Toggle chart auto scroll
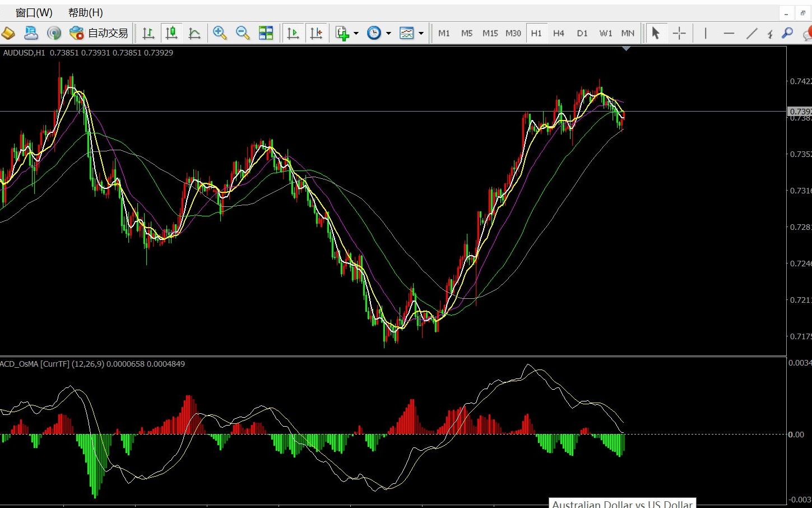Screen dimensions: 812x508 (x=293, y=33)
